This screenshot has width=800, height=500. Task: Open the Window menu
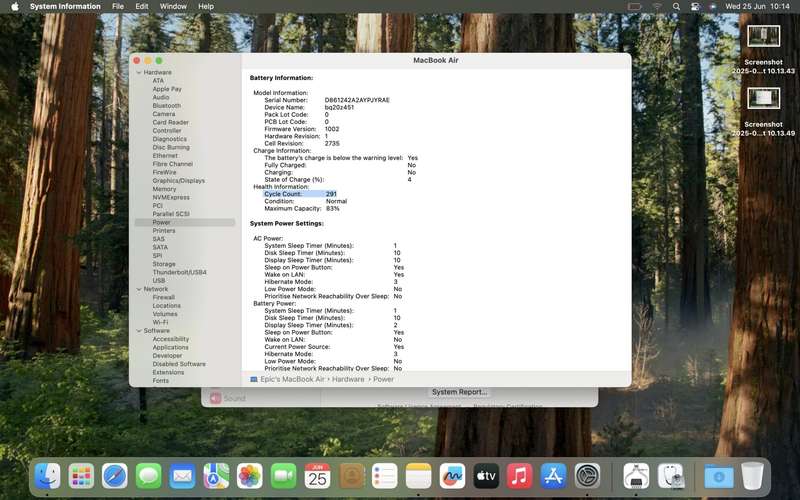click(173, 6)
